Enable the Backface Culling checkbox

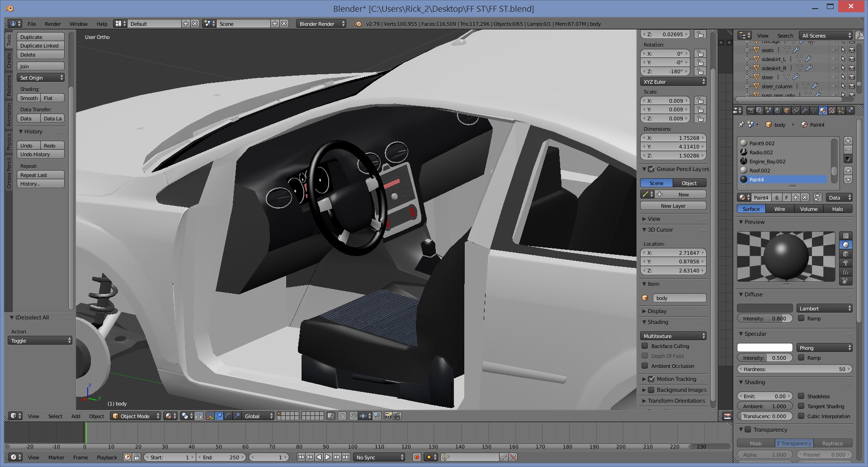coord(645,346)
